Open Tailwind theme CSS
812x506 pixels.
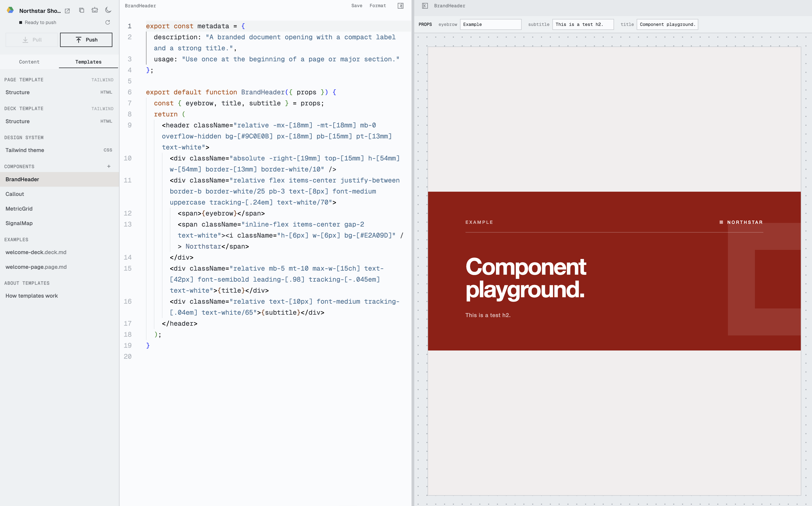click(59, 150)
